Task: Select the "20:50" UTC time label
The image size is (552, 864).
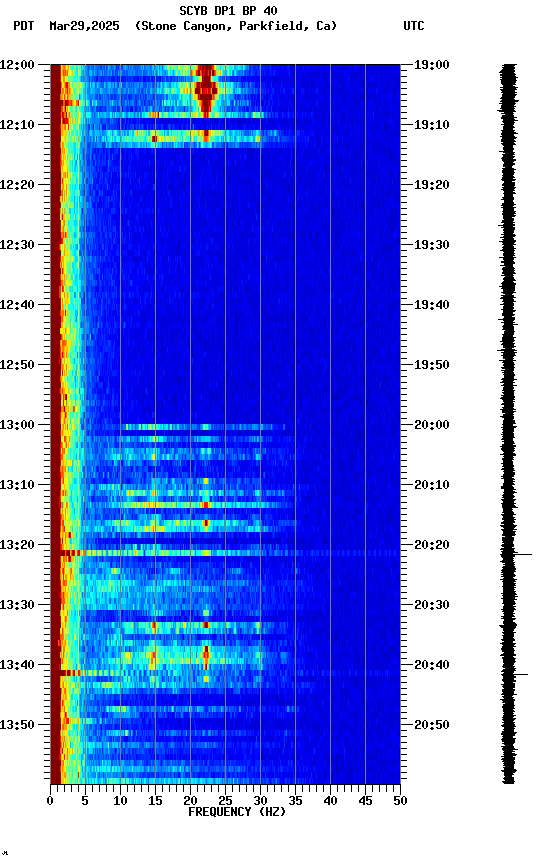Action: coord(432,725)
